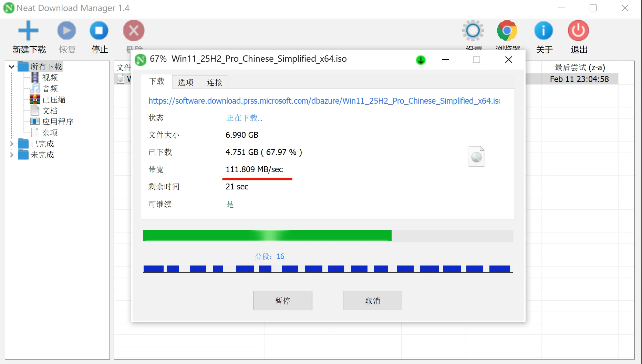Select the 文档 document category
The width and height of the screenshot is (642, 364).
click(x=35, y=111)
